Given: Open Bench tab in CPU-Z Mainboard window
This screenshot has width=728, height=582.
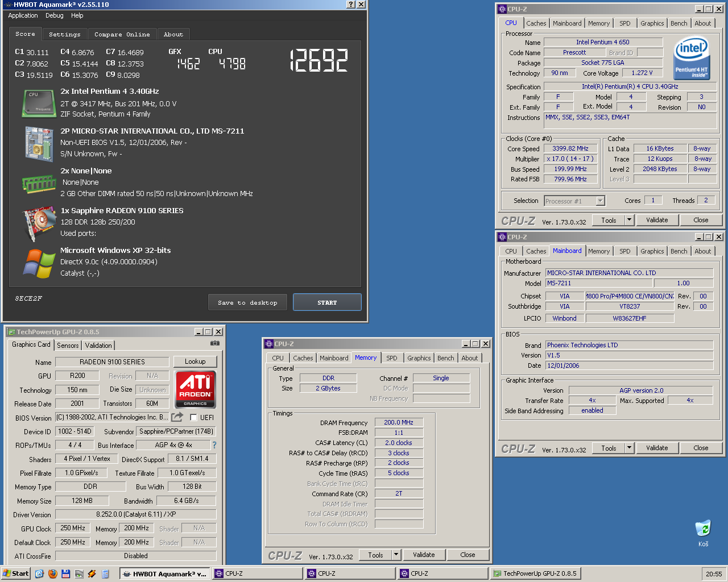Looking at the screenshot, I should pyautogui.click(x=679, y=251).
